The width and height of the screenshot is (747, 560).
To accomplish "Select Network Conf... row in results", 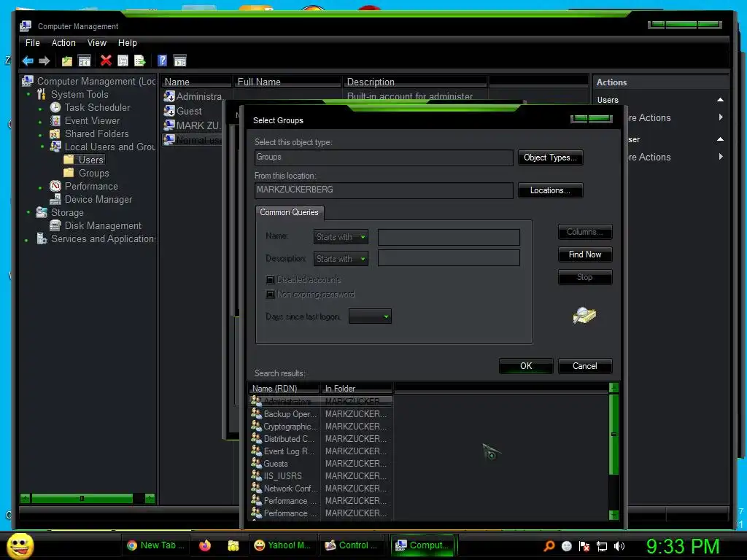I will (321, 488).
